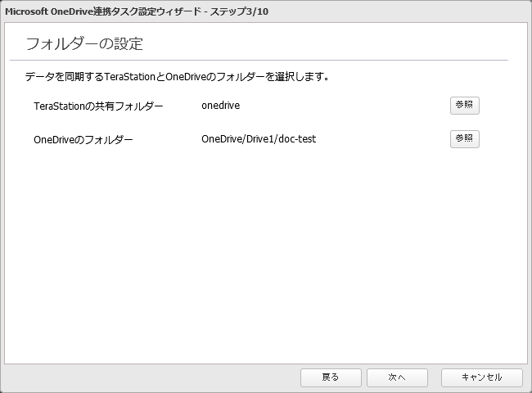This screenshot has width=532, height=393.
Task: Click the OneDriveのフォルダー label
Action: [83, 139]
